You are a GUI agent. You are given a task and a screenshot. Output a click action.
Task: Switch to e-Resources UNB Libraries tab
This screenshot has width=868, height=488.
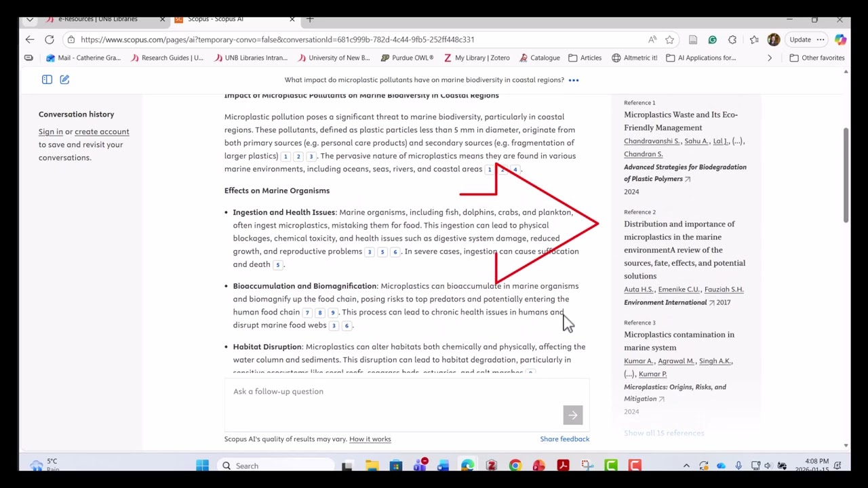[98, 19]
